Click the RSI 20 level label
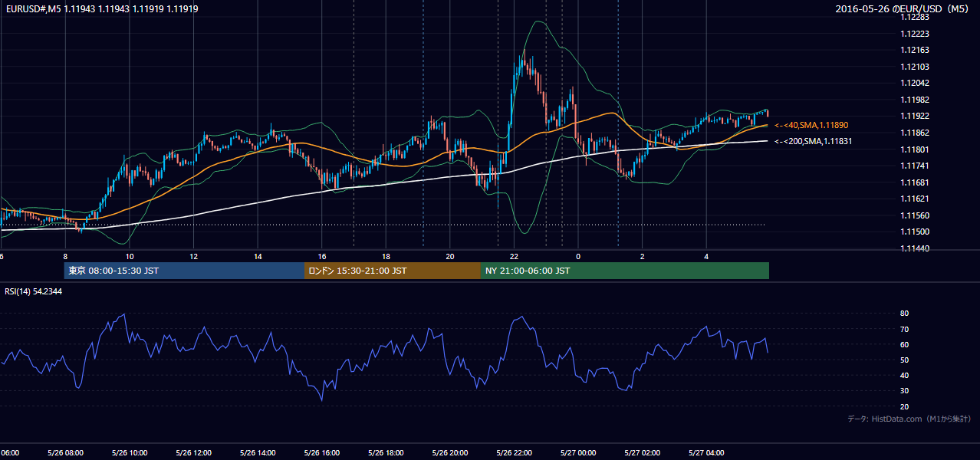The image size is (980, 460). tap(904, 406)
